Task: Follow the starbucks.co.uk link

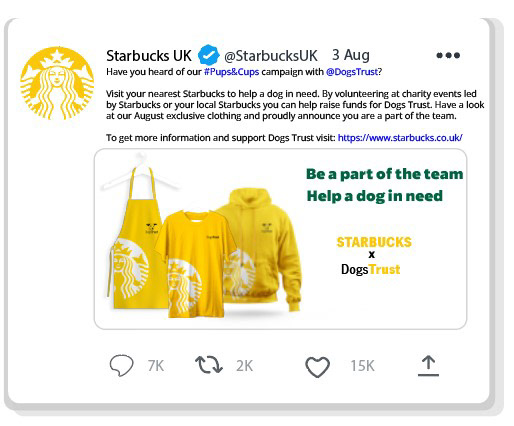Action: 400,138
